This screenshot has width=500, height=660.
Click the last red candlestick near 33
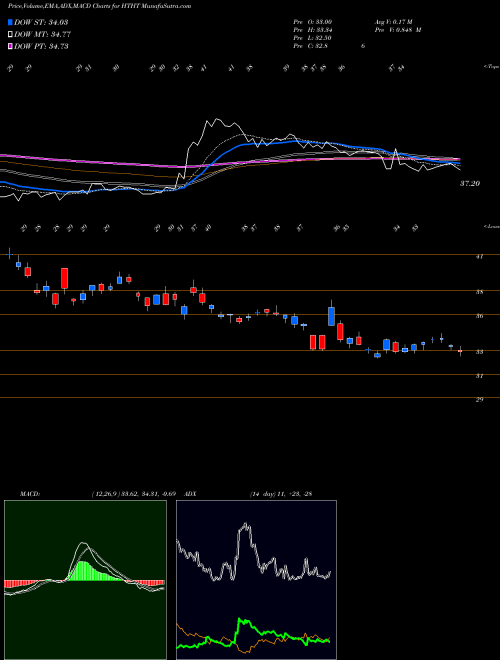coord(460,351)
